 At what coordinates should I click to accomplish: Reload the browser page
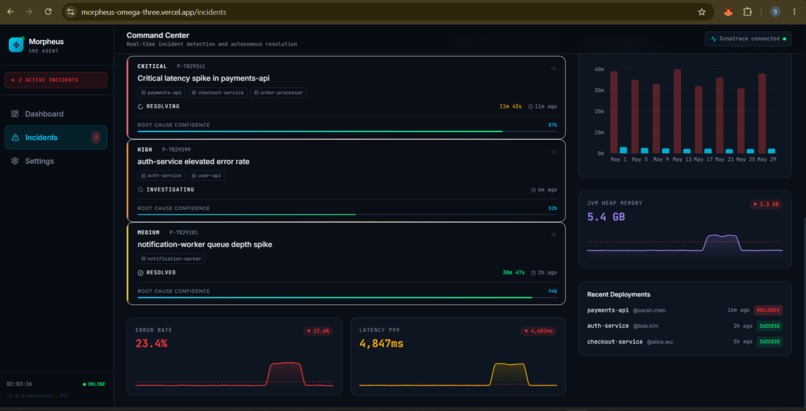click(x=48, y=12)
